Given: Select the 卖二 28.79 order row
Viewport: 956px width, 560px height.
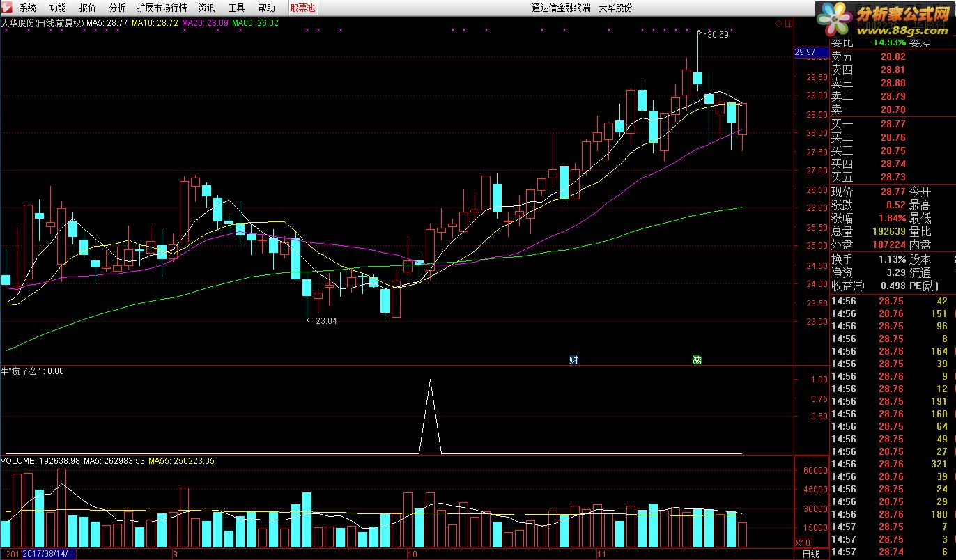Looking at the screenshot, I should pyautogui.click(x=893, y=97).
